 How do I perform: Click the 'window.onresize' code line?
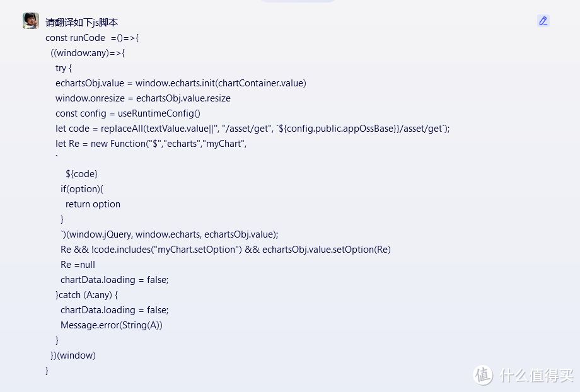[x=142, y=98]
